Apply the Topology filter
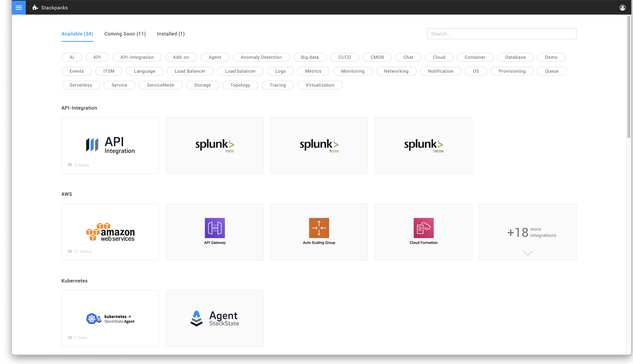Viewport: 633px width, 364px height. [240, 85]
